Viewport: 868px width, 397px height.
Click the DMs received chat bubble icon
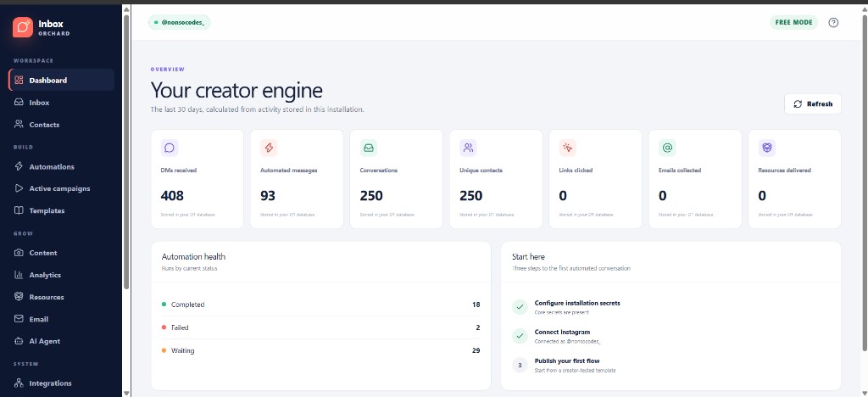[170, 148]
